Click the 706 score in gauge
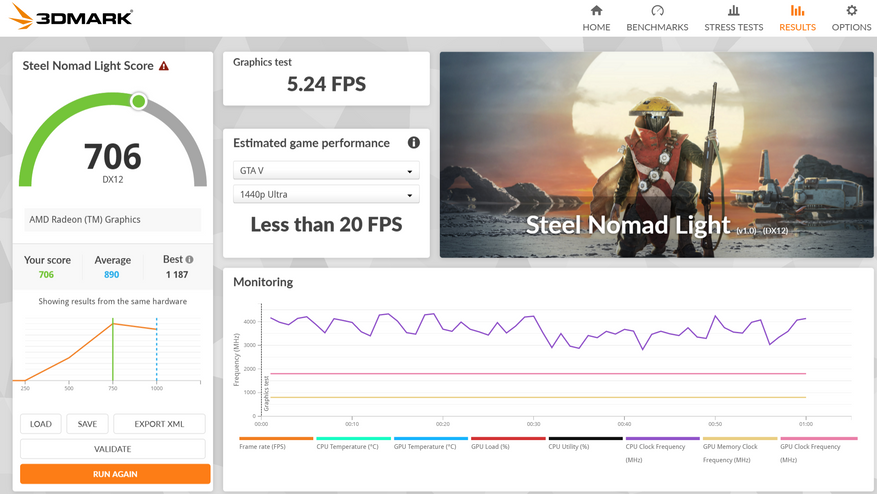Viewport: 877px width, 494px height. [112, 156]
